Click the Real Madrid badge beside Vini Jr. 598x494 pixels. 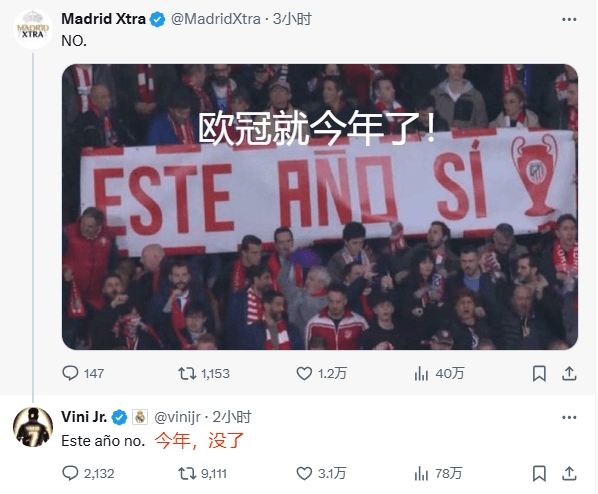coord(140,417)
